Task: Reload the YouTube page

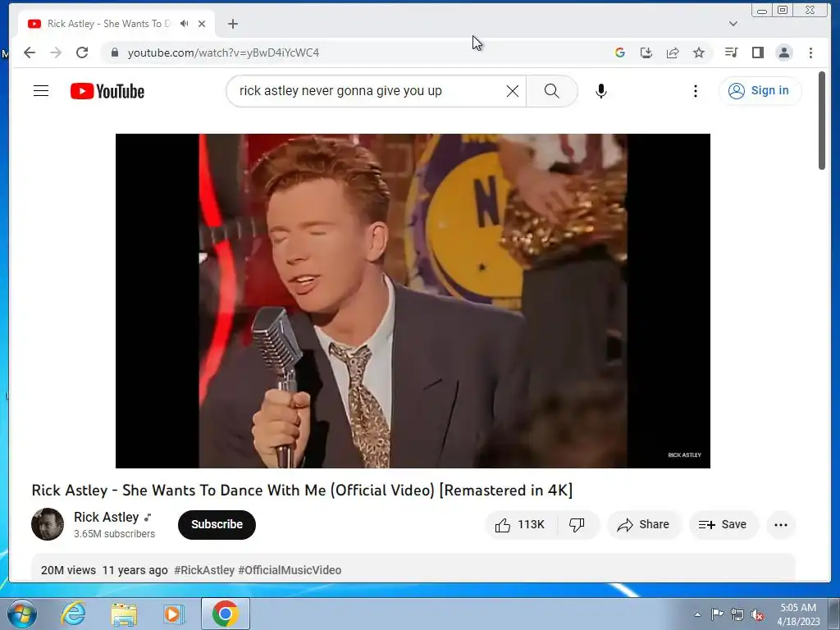Action: [82, 52]
